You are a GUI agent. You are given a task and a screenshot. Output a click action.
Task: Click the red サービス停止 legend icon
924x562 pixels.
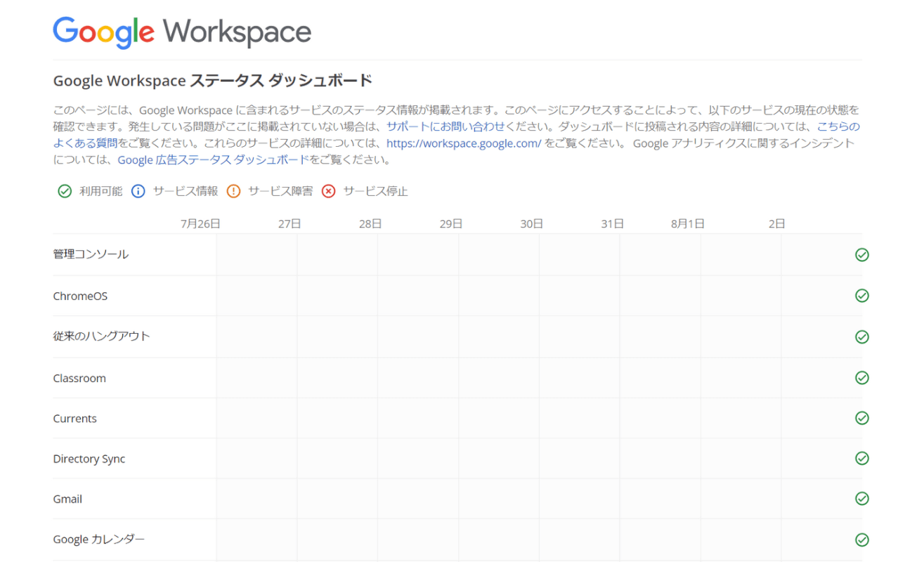click(328, 191)
